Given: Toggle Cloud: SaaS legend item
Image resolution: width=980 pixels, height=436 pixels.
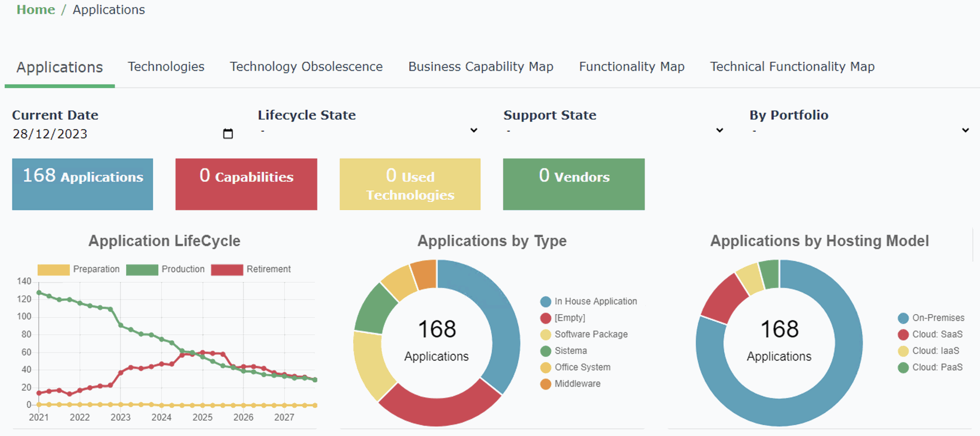Looking at the screenshot, I should [x=930, y=335].
